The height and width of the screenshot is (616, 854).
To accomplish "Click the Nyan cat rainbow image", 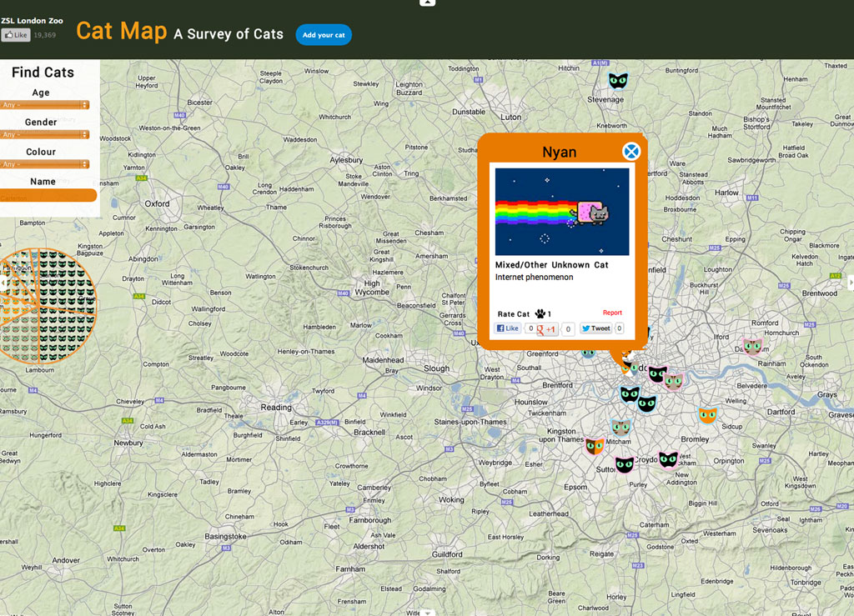I will 560,212.
